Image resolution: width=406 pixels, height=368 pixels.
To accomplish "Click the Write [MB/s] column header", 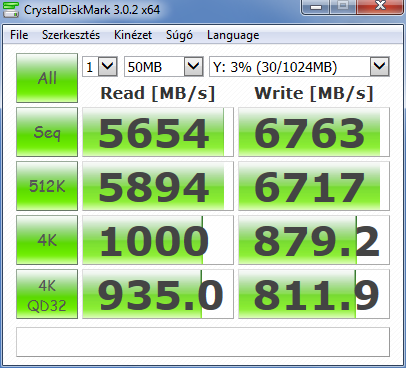I will coord(314,93).
